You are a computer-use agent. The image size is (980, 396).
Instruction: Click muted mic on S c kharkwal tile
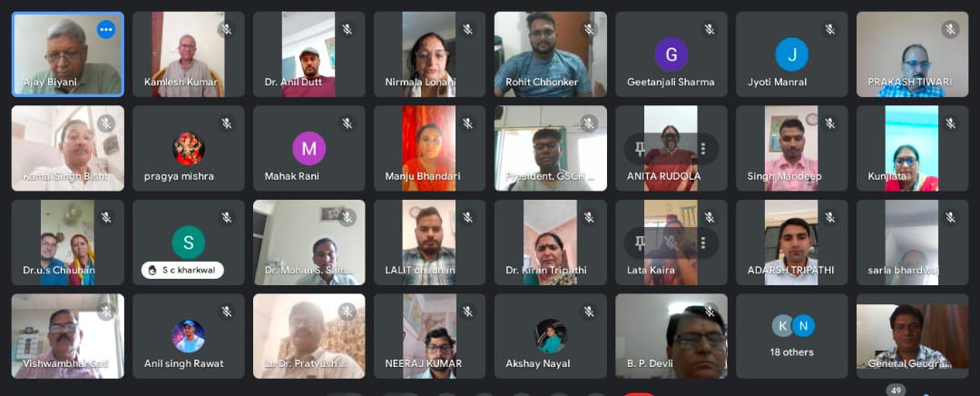227,218
